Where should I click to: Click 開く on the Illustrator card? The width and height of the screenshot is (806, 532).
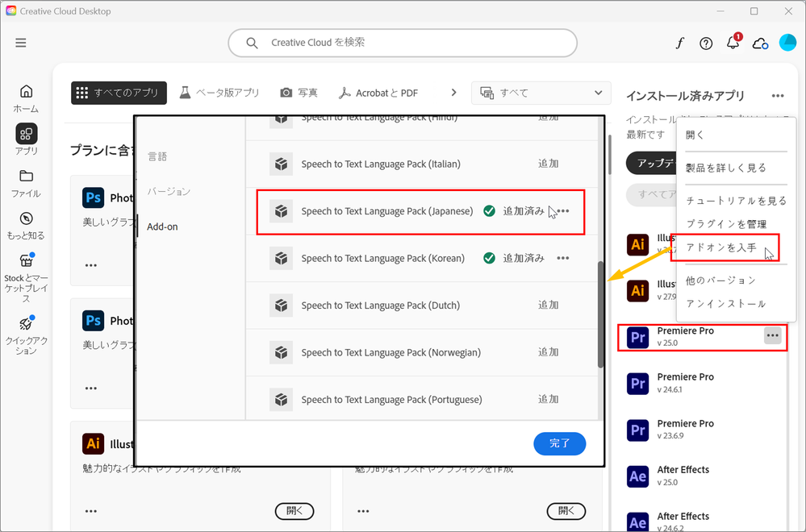[x=294, y=511]
